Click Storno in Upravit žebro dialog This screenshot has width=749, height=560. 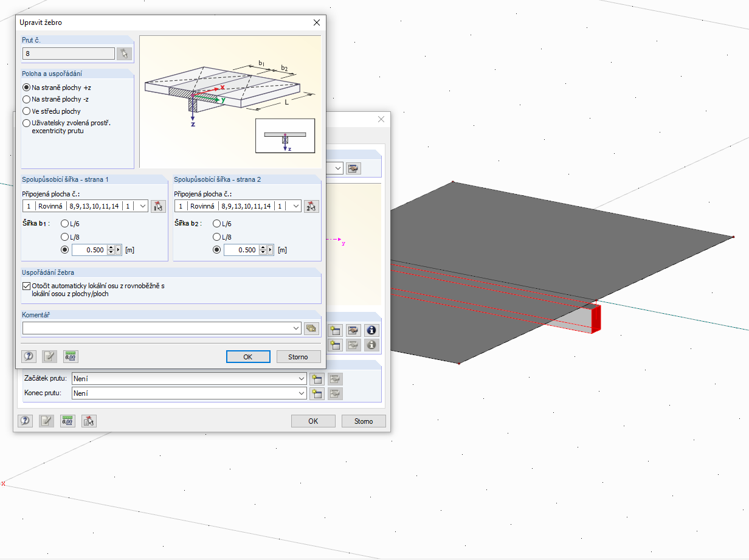pyautogui.click(x=298, y=357)
